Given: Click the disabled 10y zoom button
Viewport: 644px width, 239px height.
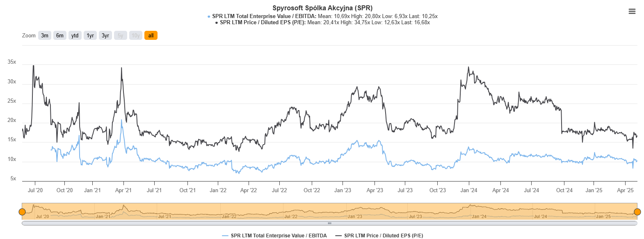Looking at the screenshot, I should tap(136, 36).
